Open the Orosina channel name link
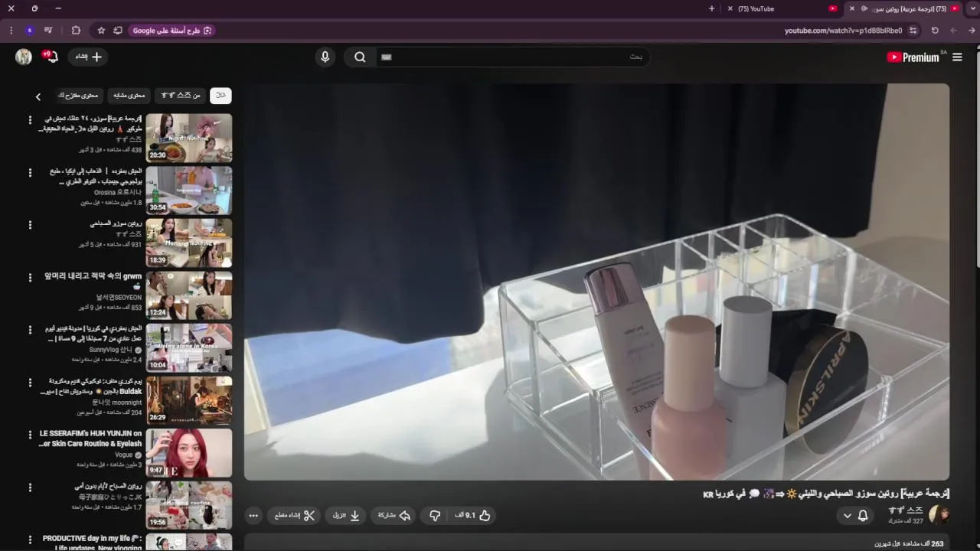980x551 pixels. coord(118,192)
